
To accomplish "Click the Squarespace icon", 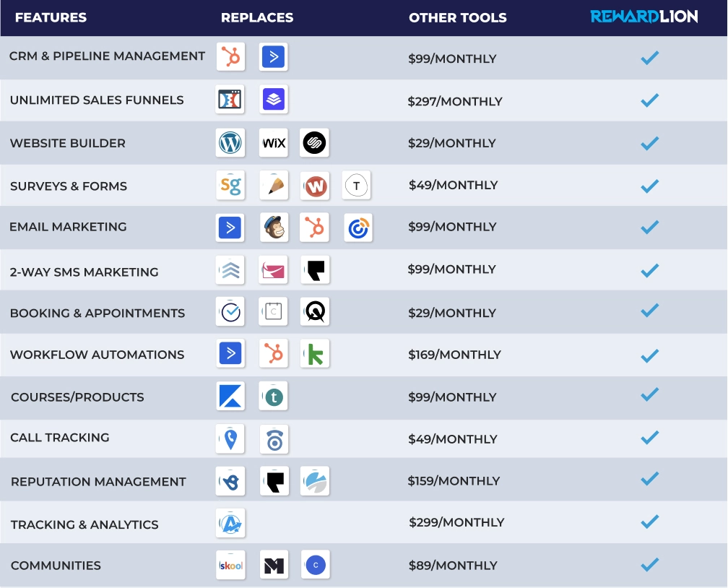I will pos(314,143).
